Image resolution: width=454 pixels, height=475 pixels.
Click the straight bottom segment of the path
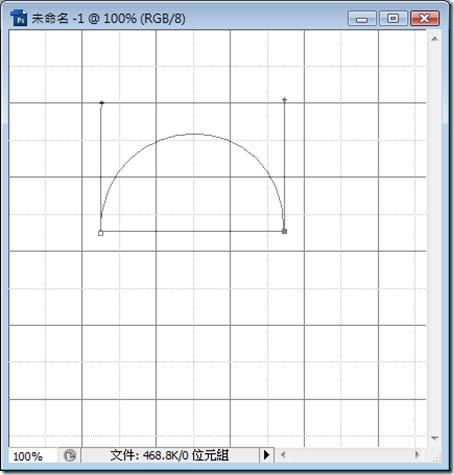tap(193, 231)
